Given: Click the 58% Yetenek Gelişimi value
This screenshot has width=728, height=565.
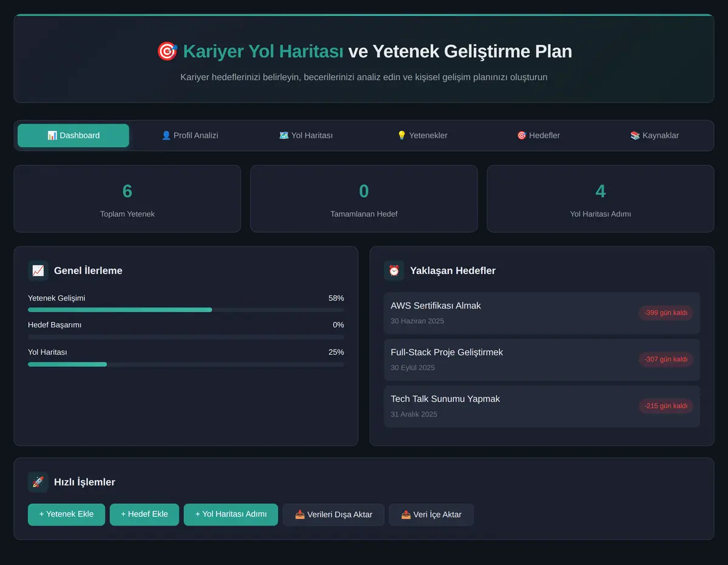Looking at the screenshot, I should click(336, 298).
